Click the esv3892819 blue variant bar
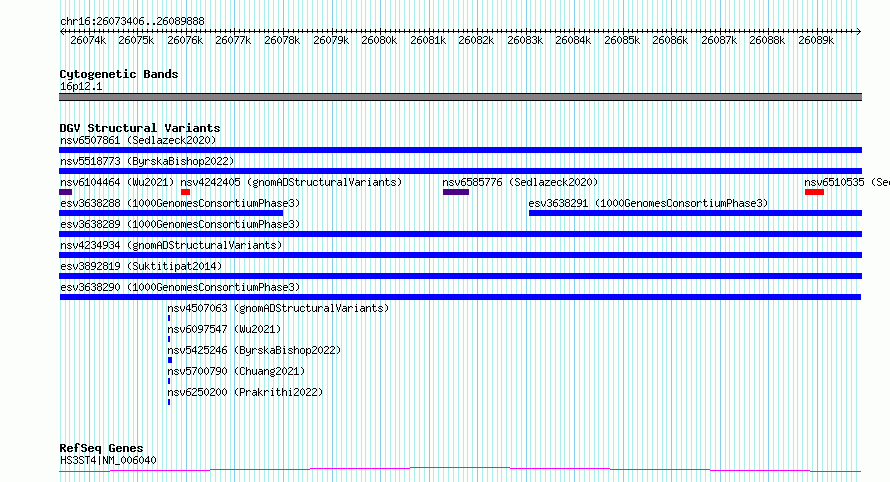Viewport: 890px width, 482px height. (460, 276)
